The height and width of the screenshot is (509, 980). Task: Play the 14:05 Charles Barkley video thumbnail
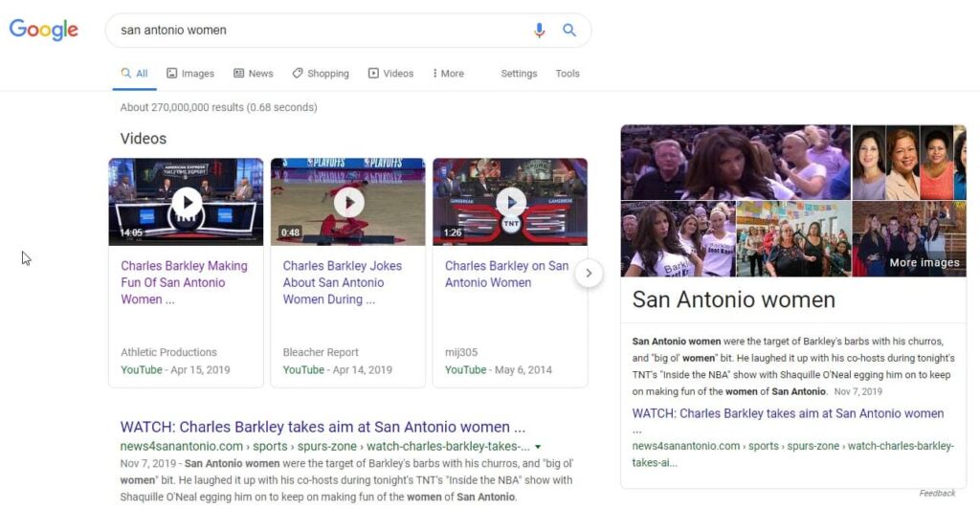[187, 202]
